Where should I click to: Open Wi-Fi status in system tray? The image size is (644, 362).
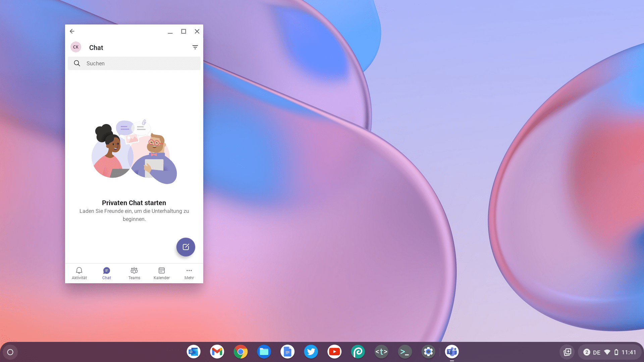point(607,352)
